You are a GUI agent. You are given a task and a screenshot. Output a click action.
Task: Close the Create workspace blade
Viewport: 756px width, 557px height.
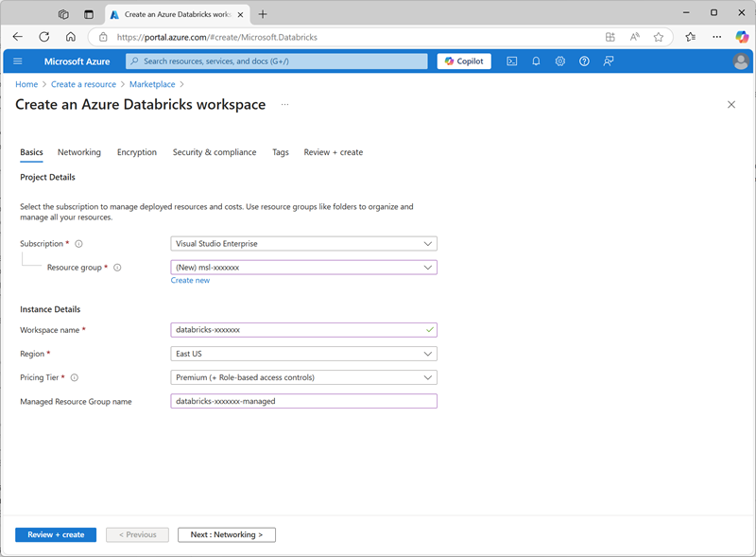(x=731, y=105)
